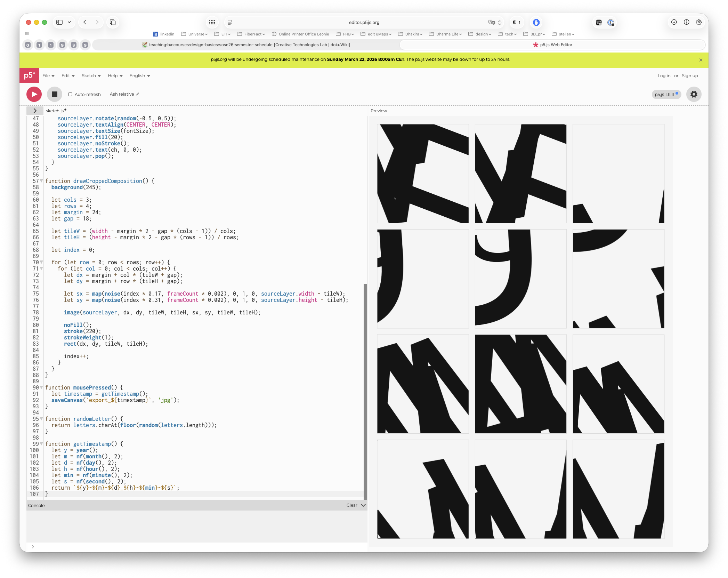Close the yellow maintenance banner
The width and height of the screenshot is (728, 578).
tap(701, 60)
